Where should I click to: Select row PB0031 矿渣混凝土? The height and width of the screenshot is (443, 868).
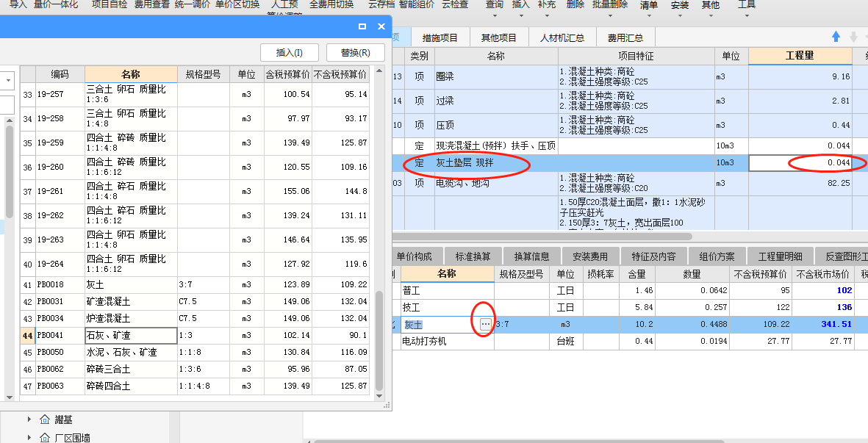[x=195, y=301]
